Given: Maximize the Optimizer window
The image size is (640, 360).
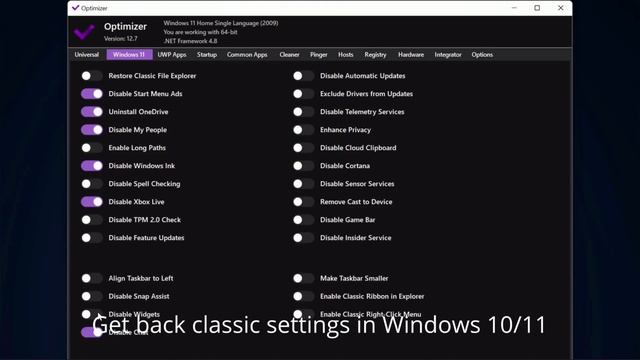Looking at the screenshot, I should 537,8.
